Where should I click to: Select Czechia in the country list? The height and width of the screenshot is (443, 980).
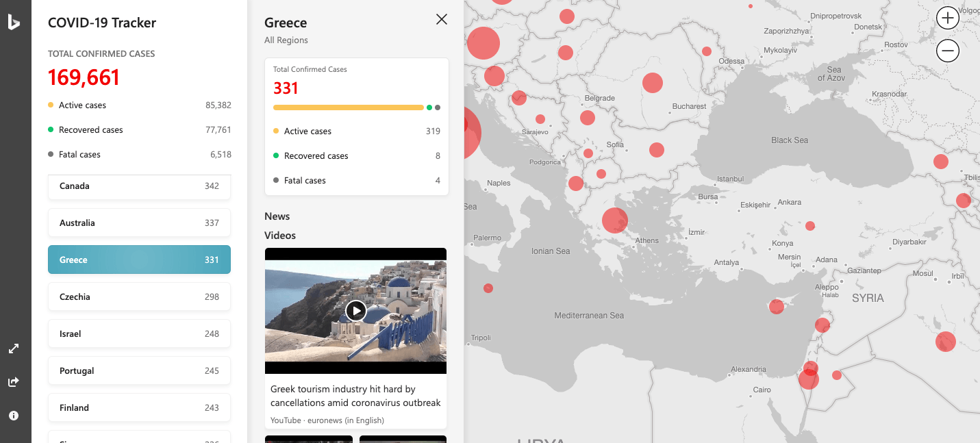139,297
